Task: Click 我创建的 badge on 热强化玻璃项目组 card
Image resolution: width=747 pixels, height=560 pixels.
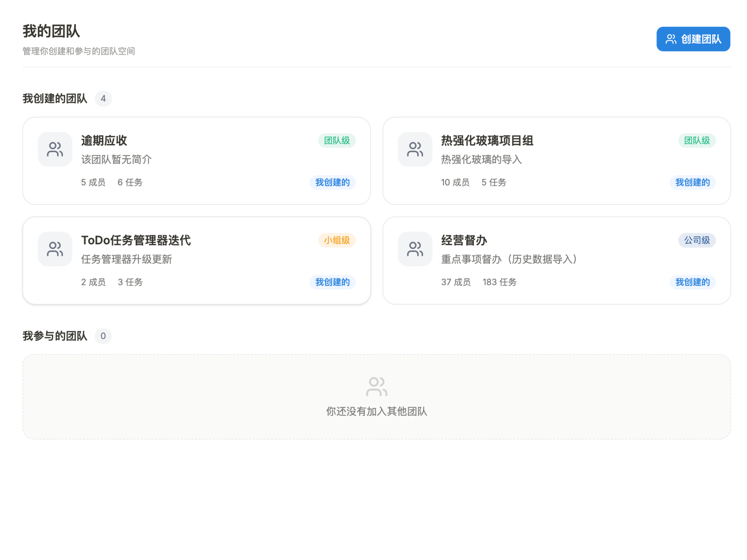Action: point(692,182)
